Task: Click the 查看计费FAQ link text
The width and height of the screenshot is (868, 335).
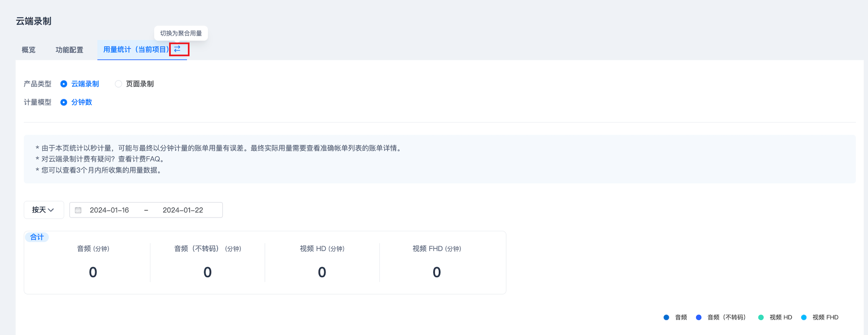Action: point(139,159)
